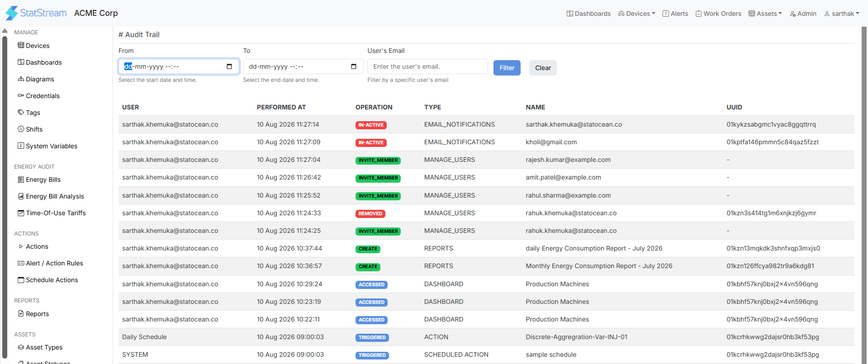Open the sarthak user account dropdown
Image resolution: width=868 pixels, height=364 pixels.
[x=842, y=14]
